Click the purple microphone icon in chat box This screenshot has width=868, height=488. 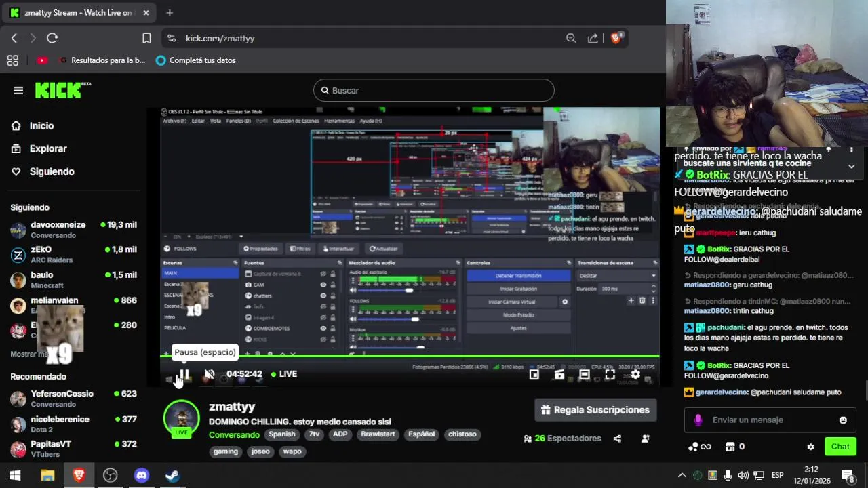coord(698,420)
